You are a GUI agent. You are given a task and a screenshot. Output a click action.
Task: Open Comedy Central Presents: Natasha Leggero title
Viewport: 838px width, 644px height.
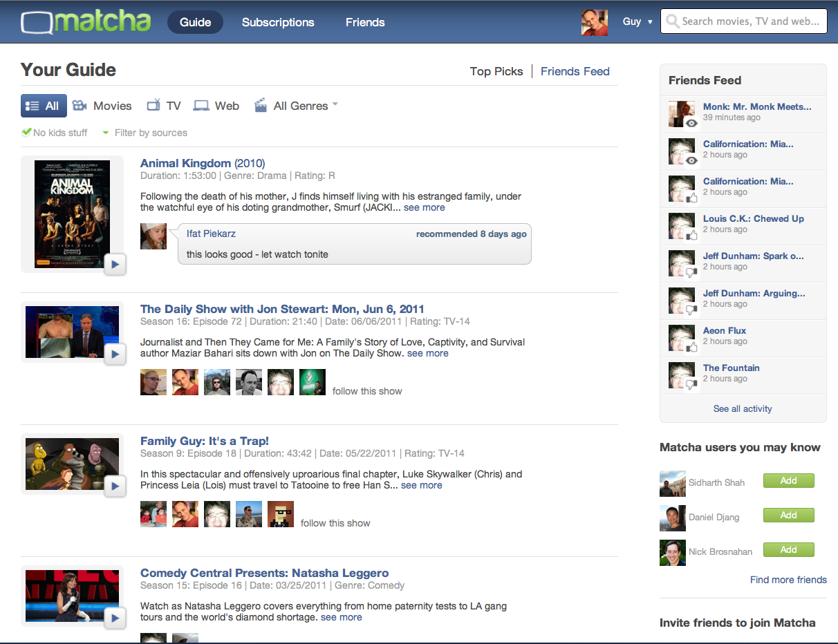coord(265,573)
